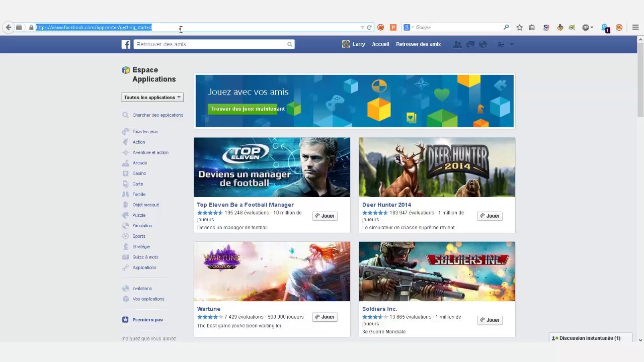
Task: Click Larry's profile picture thumbnail
Action: pyautogui.click(x=346, y=44)
